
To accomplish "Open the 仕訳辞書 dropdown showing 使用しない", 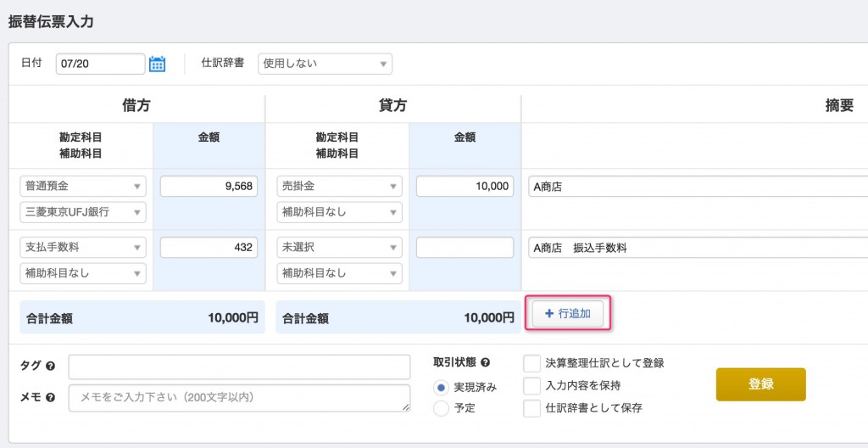I will (325, 64).
